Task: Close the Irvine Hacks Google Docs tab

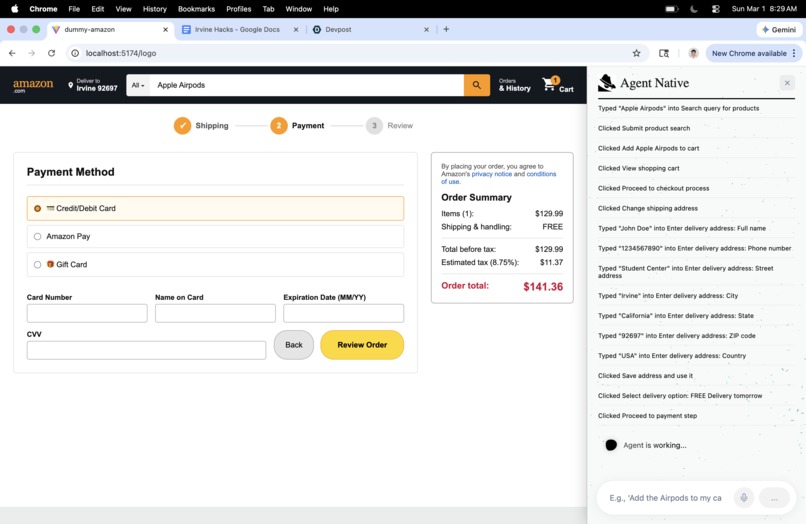Action: 296,29
